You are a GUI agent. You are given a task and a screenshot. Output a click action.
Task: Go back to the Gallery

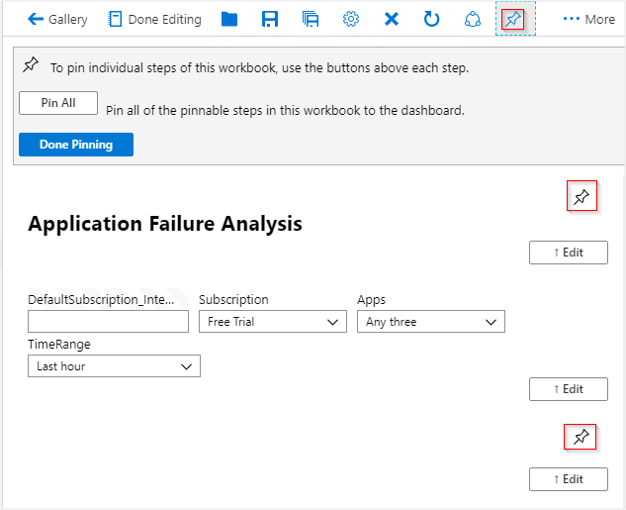[58, 19]
